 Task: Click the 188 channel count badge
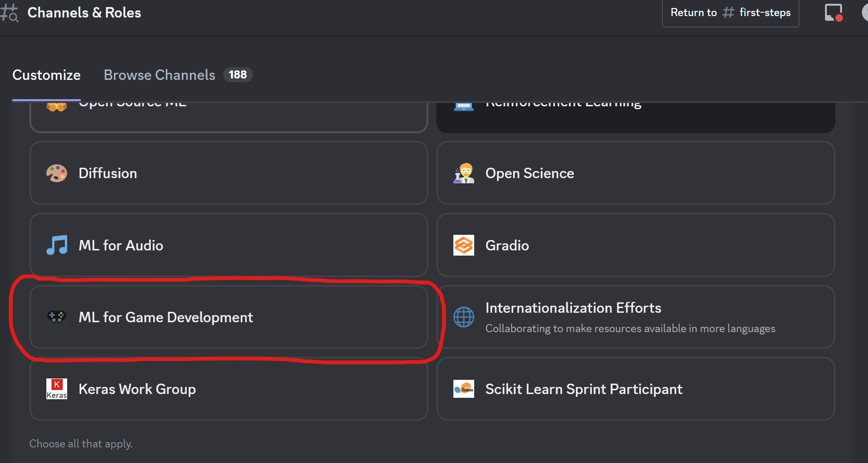point(237,75)
